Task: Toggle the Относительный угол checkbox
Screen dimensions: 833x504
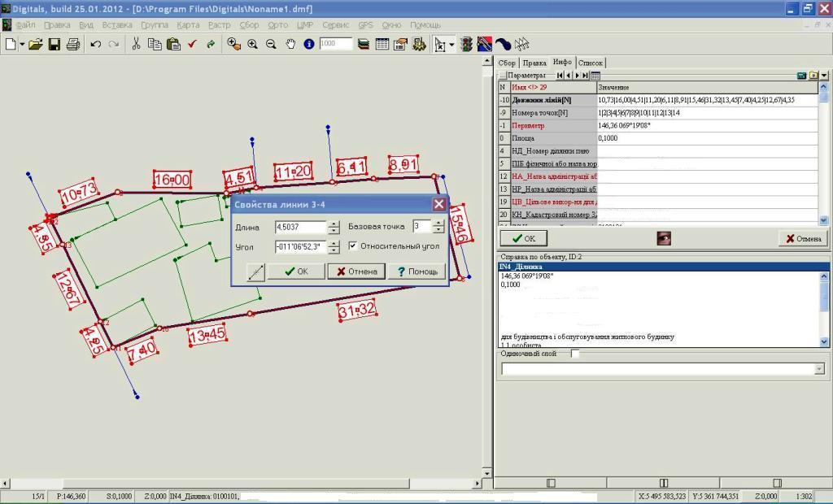Action: point(353,245)
